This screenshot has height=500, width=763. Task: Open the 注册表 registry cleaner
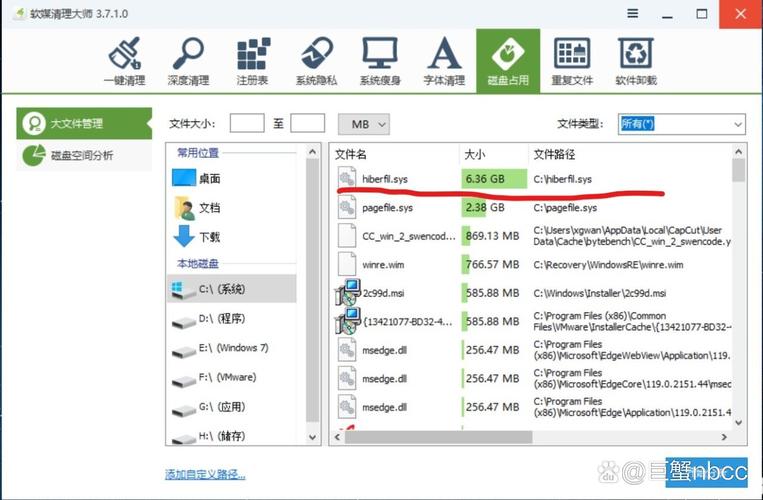click(253, 61)
